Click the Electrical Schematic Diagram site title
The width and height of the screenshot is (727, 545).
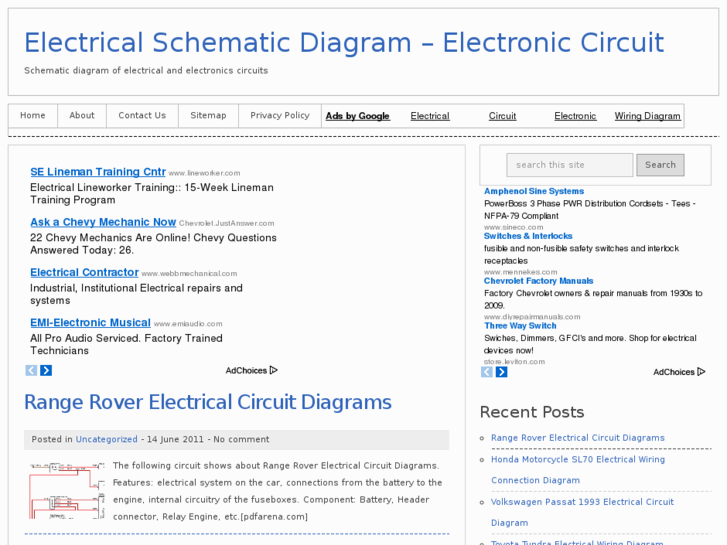click(x=344, y=42)
